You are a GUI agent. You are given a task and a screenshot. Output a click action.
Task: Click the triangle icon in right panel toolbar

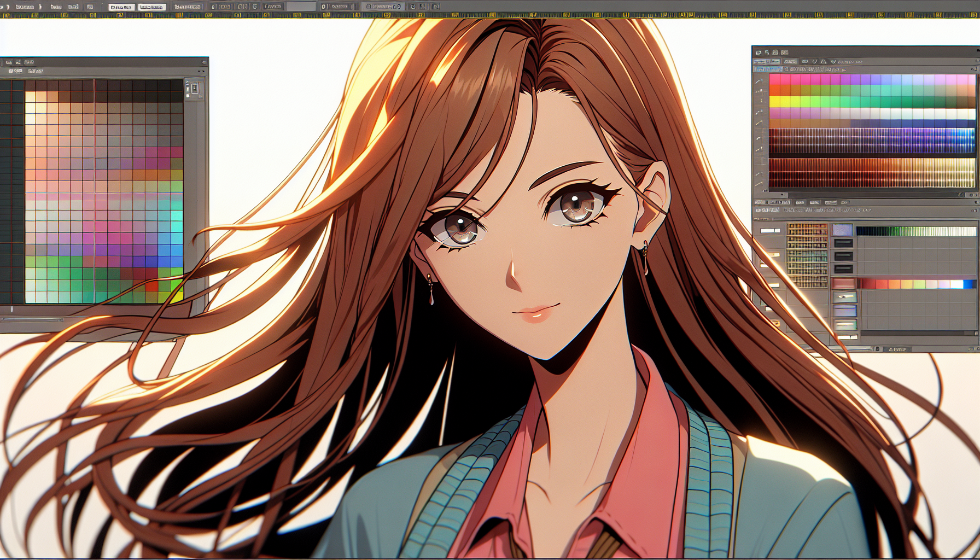pyautogui.click(x=823, y=62)
